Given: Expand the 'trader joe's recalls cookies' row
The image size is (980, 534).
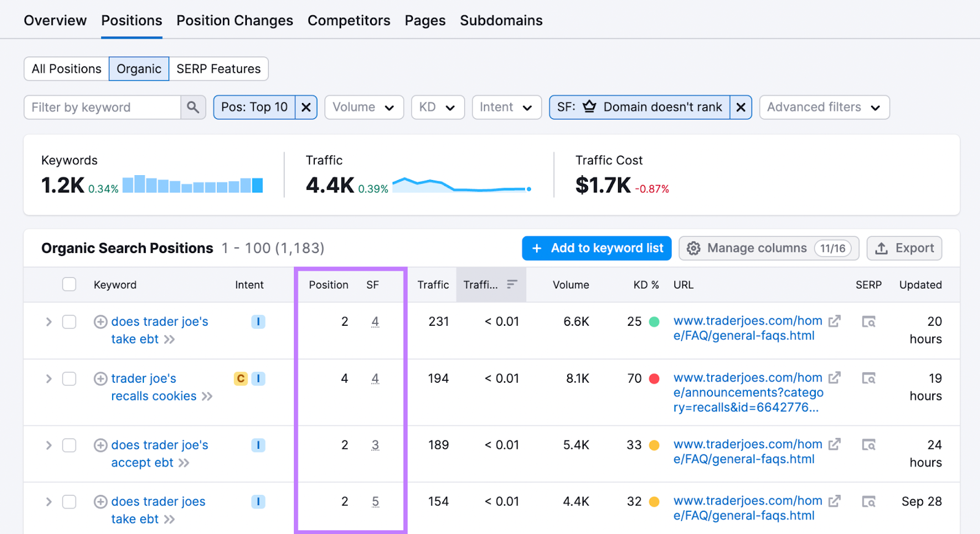Looking at the screenshot, I should pos(48,378).
